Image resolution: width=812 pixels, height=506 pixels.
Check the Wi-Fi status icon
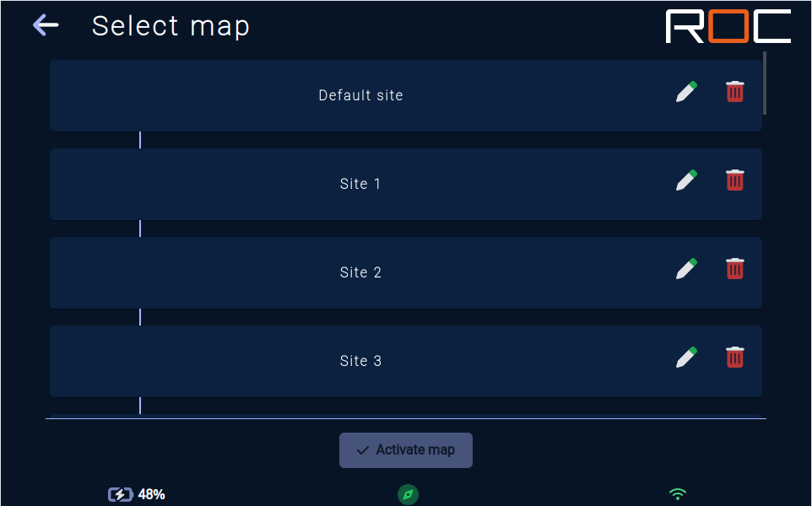[x=677, y=494]
